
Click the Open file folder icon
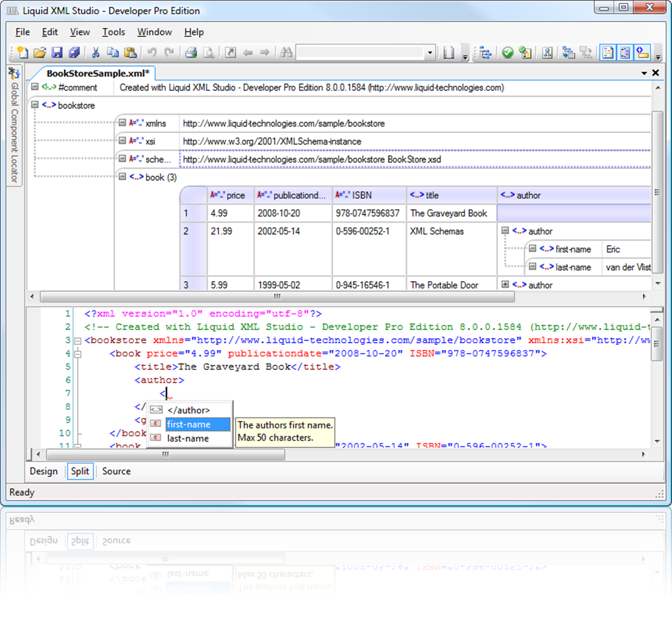pos(40,52)
